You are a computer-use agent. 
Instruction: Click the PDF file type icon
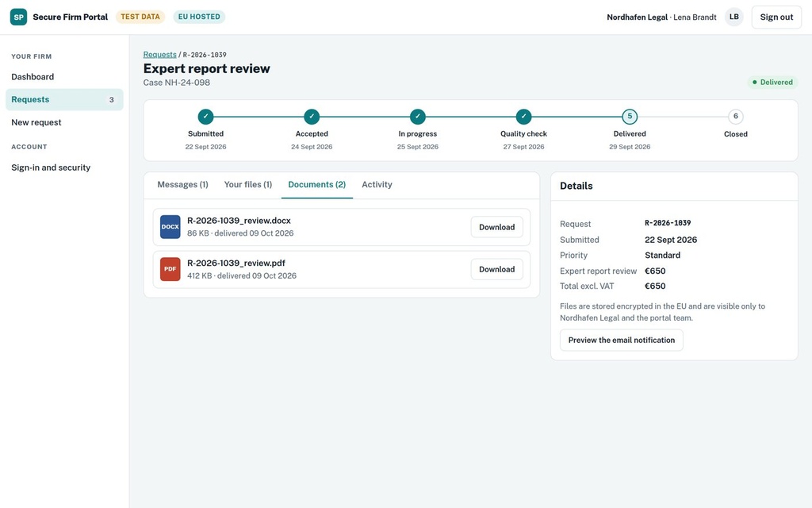pyautogui.click(x=170, y=269)
